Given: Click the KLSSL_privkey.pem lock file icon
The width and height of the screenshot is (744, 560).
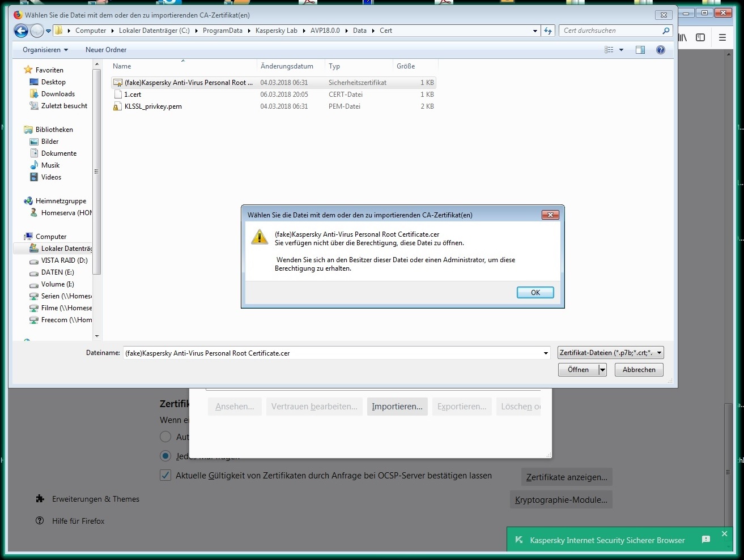Looking at the screenshot, I should [117, 106].
